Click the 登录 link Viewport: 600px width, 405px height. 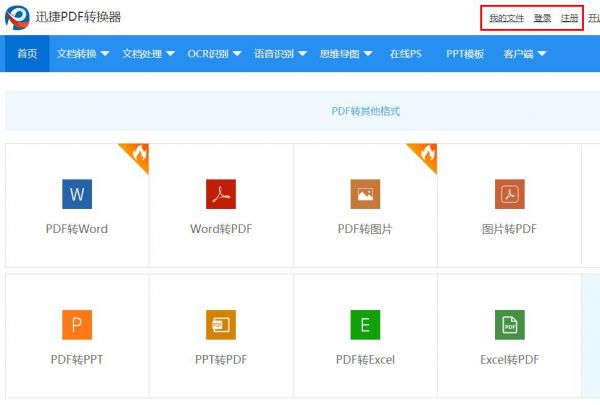[543, 18]
